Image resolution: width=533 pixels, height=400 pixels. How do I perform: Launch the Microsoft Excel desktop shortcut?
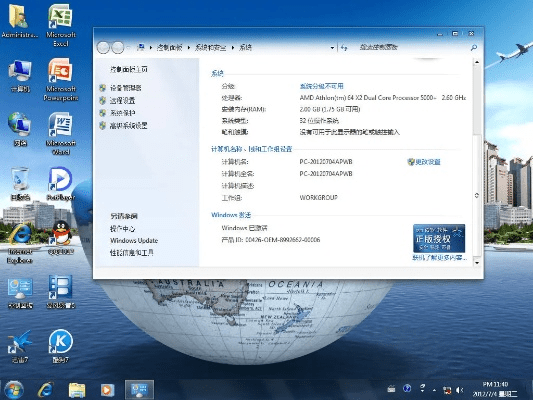[61, 25]
